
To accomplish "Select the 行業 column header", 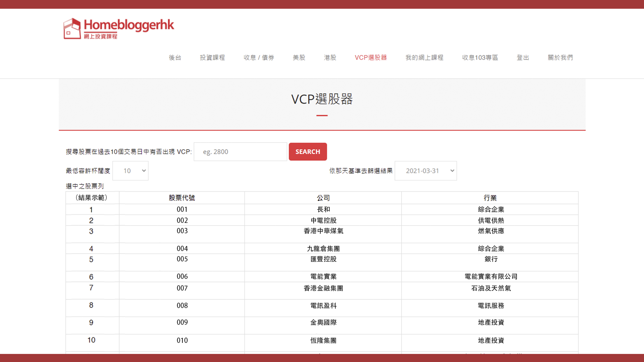I will pyautogui.click(x=490, y=198).
